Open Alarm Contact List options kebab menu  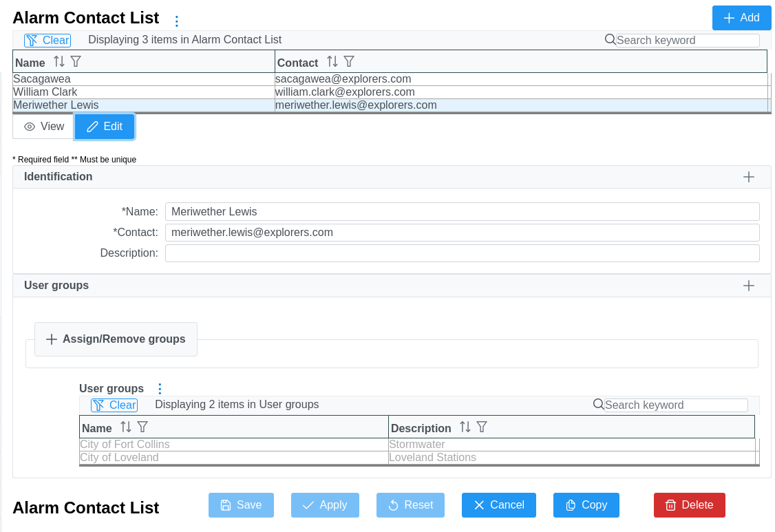tap(176, 21)
